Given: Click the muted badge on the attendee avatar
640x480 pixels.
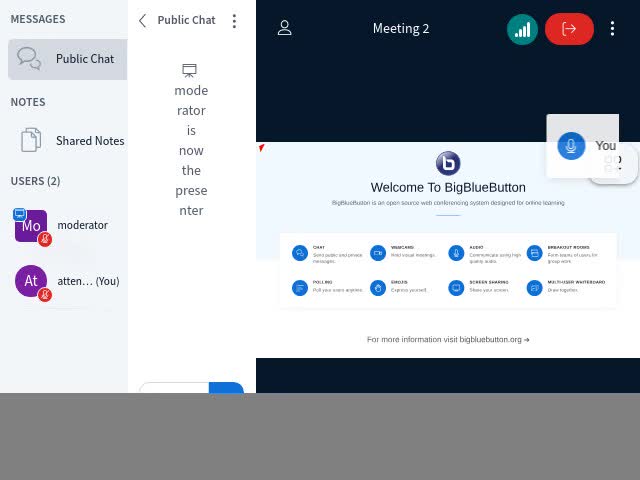Looking at the screenshot, I should (45, 294).
